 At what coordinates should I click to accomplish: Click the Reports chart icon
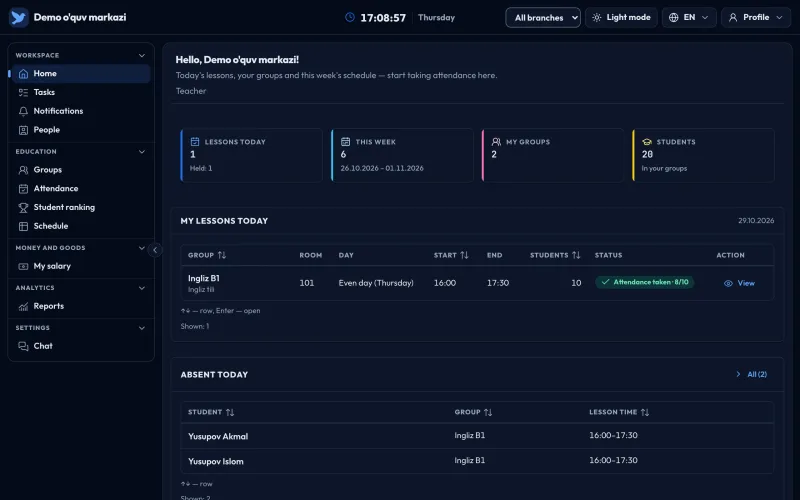point(23,306)
